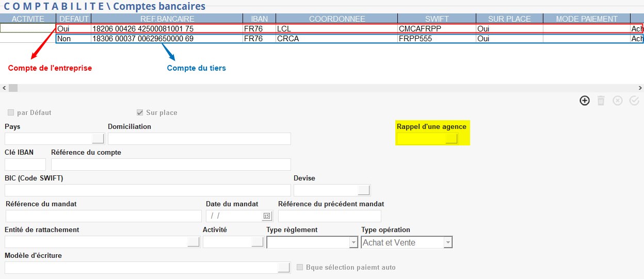Click the horizontal scrollbar right arrow
This screenshot has width=644, height=279.
click(640, 88)
